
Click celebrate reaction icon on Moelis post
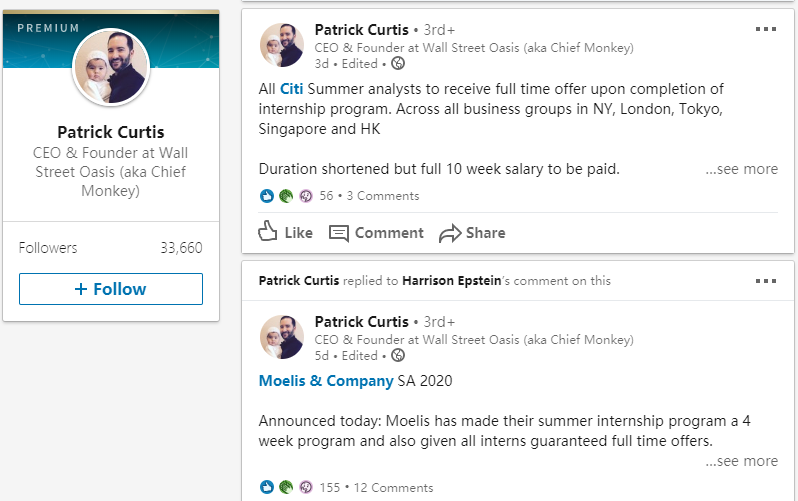click(x=286, y=487)
